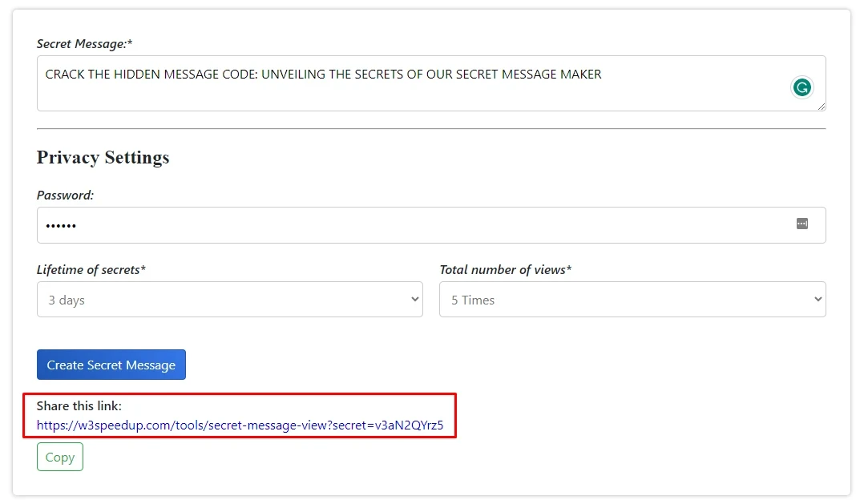Click the Total number of views label
This screenshot has height=504, width=864.
pyautogui.click(x=506, y=269)
